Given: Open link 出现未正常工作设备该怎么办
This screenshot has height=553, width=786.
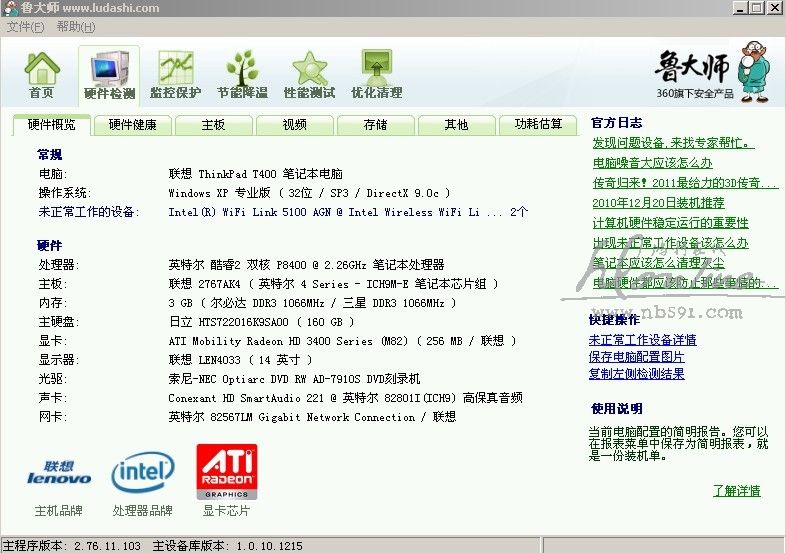Looking at the screenshot, I should (670, 243).
